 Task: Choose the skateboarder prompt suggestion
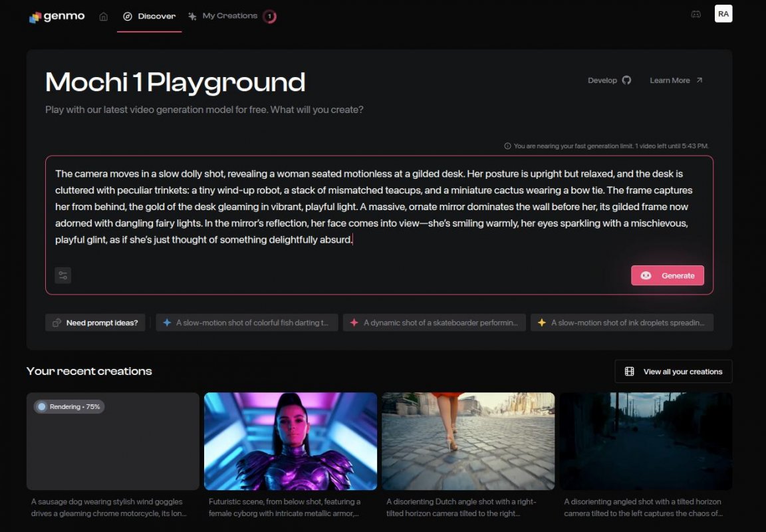tap(434, 323)
